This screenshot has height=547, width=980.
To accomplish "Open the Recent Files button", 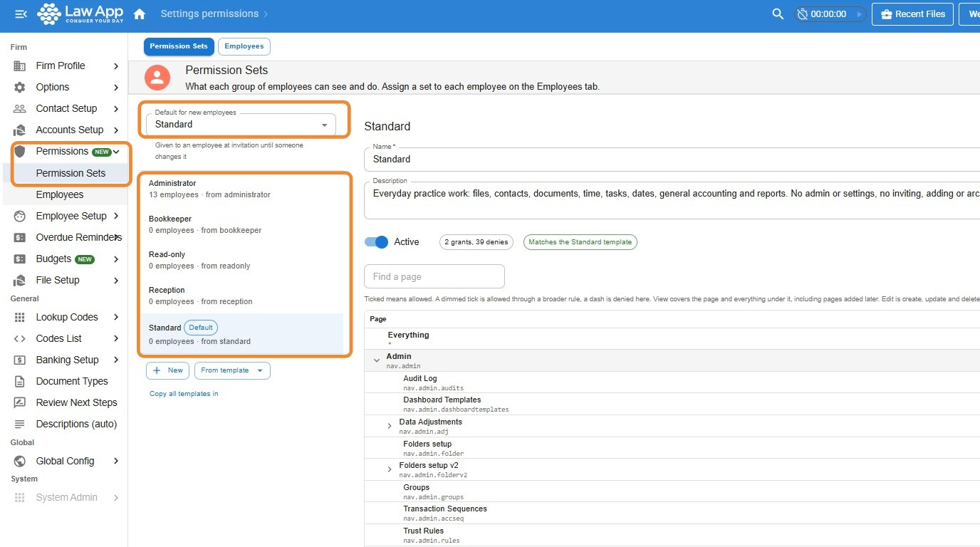I will (912, 14).
